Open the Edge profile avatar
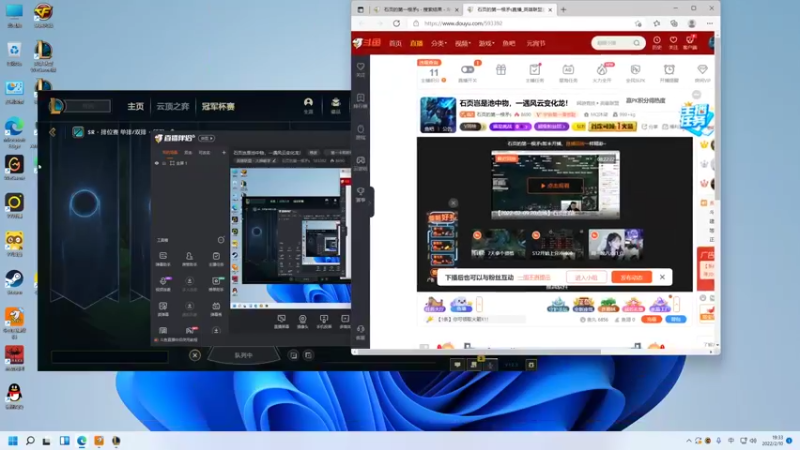The image size is (800, 450). pyautogui.click(x=692, y=23)
